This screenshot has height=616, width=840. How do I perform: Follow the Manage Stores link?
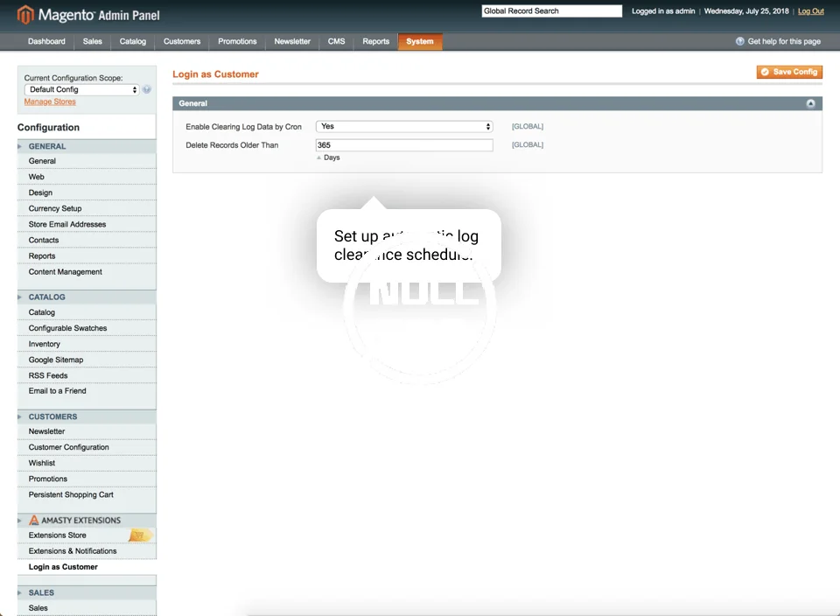pyautogui.click(x=50, y=101)
